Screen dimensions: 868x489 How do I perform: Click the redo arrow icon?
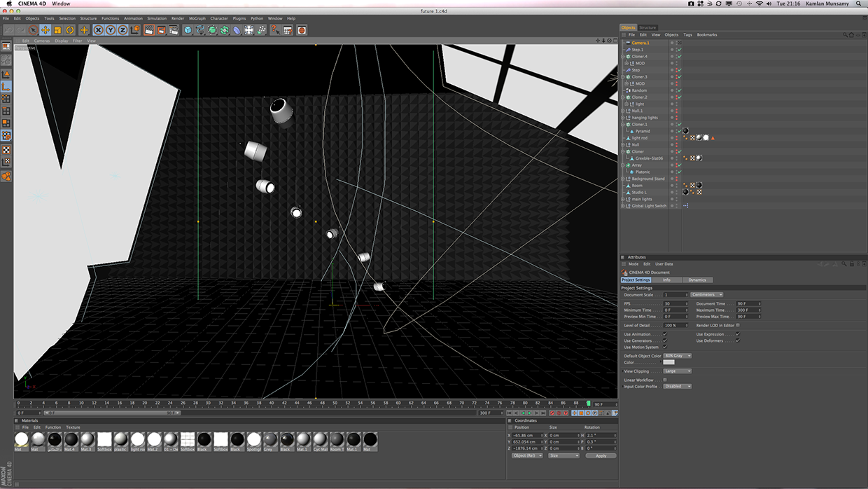click(20, 30)
